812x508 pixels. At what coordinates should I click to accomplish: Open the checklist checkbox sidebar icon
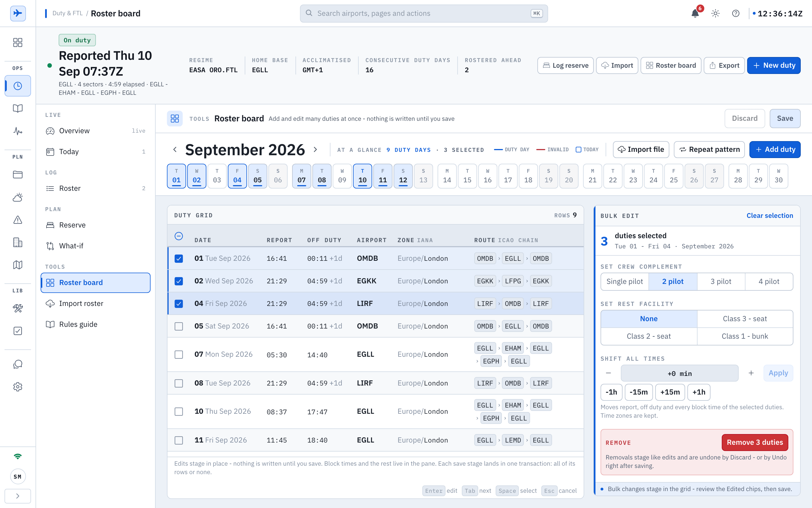(x=18, y=331)
